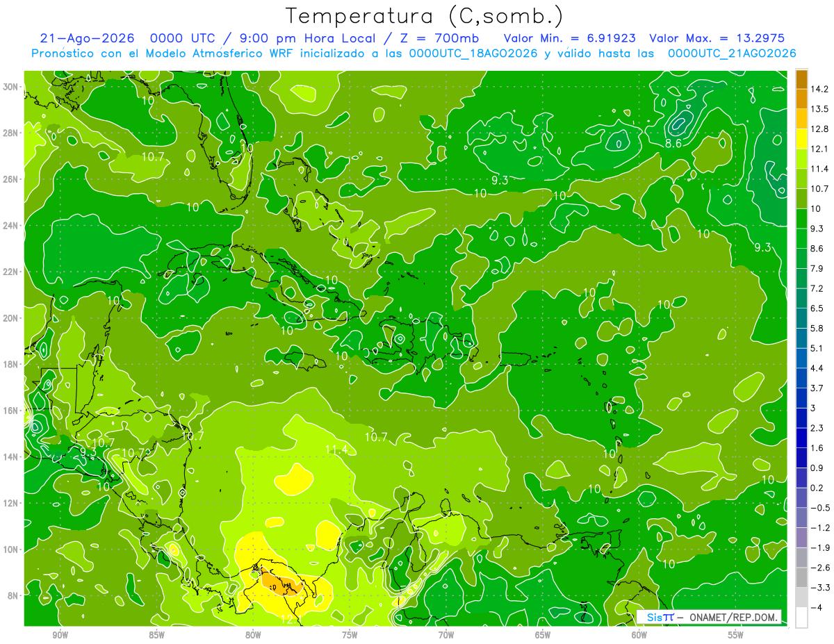Click the "5.1" value on the color scale

click(x=817, y=348)
